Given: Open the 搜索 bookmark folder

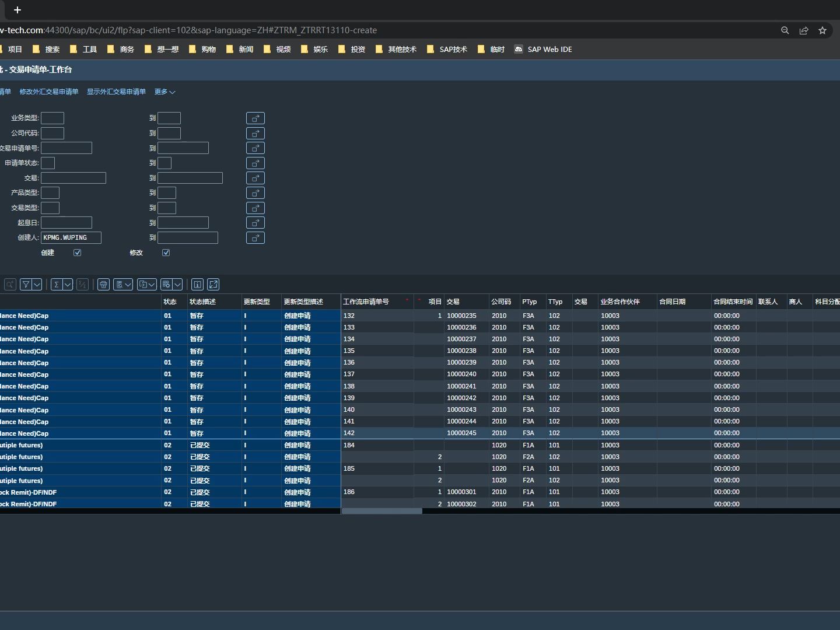Looking at the screenshot, I should (x=46, y=50).
